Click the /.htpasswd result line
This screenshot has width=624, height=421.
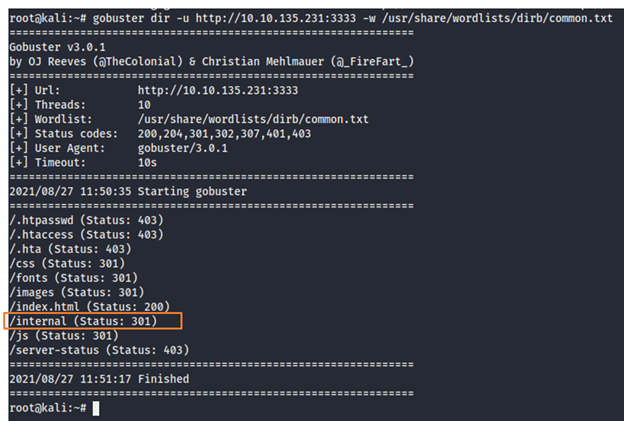pyautogui.click(x=86, y=220)
